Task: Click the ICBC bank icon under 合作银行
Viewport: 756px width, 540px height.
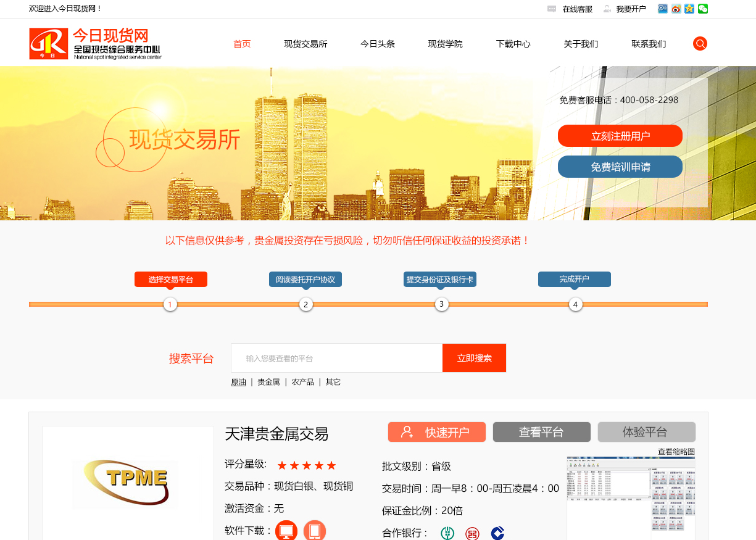Action: coord(473,533)
